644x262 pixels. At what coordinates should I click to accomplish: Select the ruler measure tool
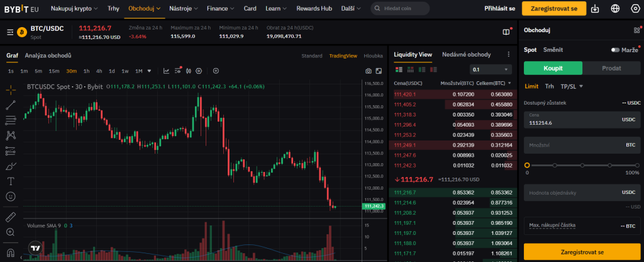pyautogui.click(x=11, y=217)
